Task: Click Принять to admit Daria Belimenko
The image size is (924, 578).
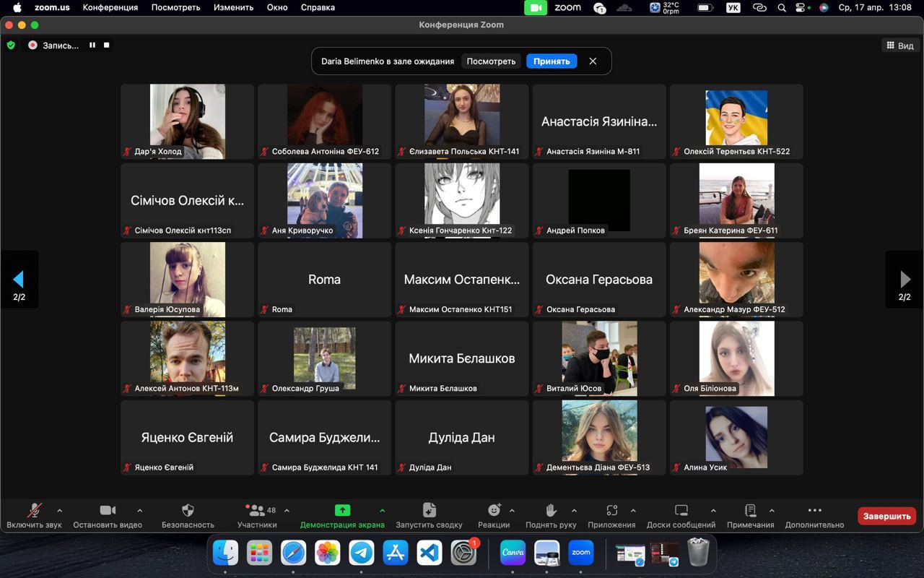Action: click(x=552, y=61)
